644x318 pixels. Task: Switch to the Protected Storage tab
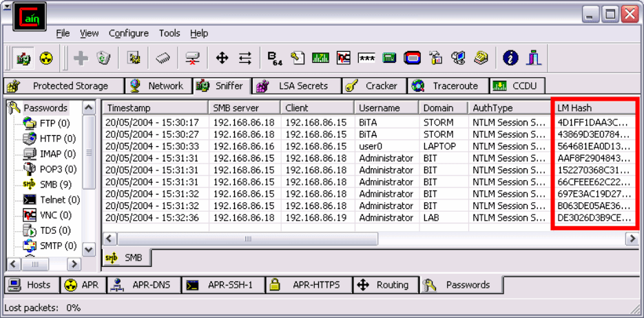tap(63, 86)
